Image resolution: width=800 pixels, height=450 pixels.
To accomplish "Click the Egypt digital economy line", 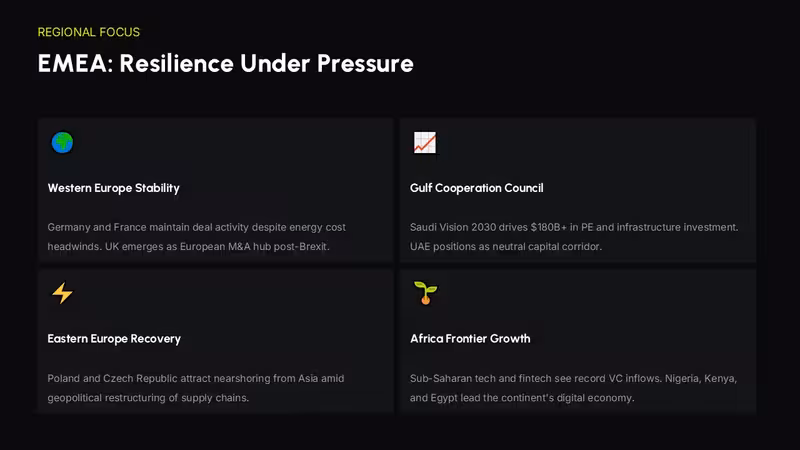I will [x=522, y=397].
